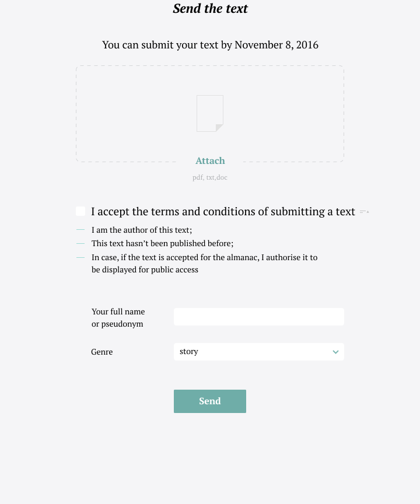Click the Send button

(210, 401)
